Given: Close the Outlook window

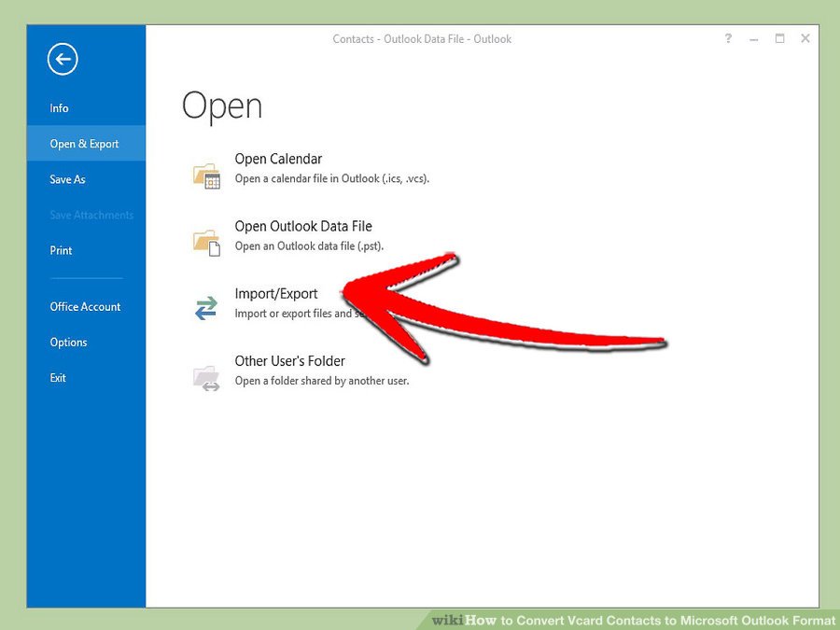Looking at the screenshot, I should point(805,39).
